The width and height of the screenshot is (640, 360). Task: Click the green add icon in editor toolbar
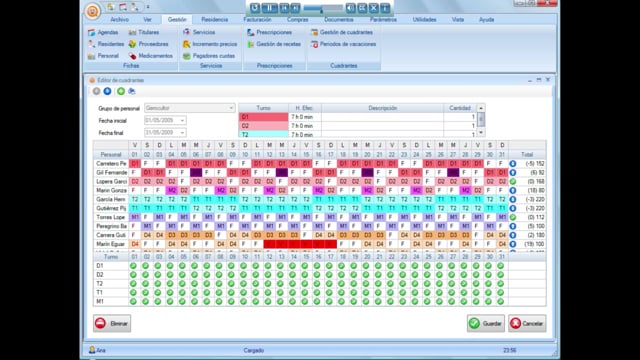tap(121, 91)
